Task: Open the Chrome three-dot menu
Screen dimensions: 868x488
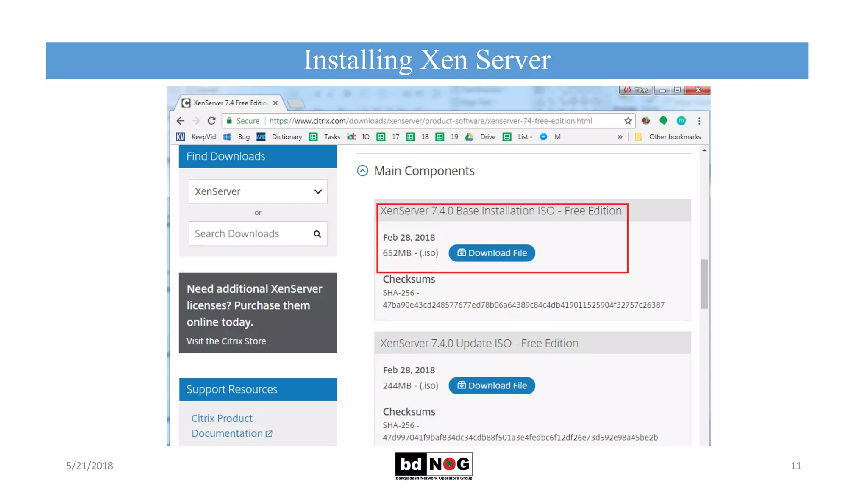Action: coord(699,121)
